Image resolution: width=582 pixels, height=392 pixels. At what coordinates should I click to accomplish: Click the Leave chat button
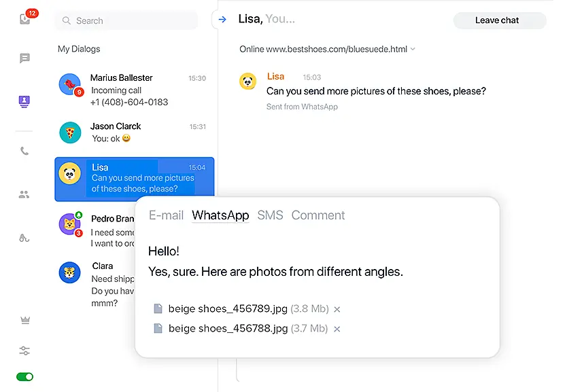(x=499, y=20)
